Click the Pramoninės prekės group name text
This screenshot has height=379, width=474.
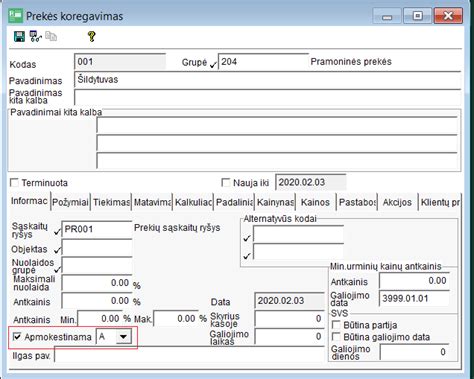351,62
